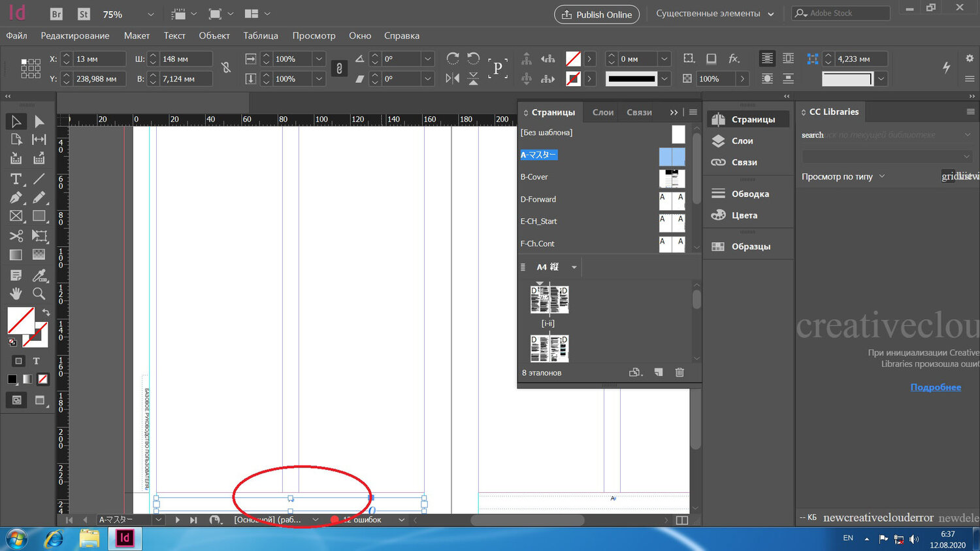
Task: Open stroke weight 0 мм dropdown
Action: coord(664,59)
